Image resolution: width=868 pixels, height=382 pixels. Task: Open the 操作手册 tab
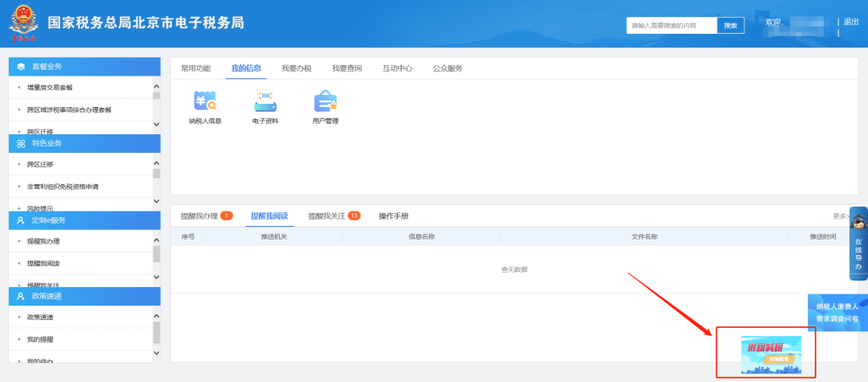(x=394, y=216)
